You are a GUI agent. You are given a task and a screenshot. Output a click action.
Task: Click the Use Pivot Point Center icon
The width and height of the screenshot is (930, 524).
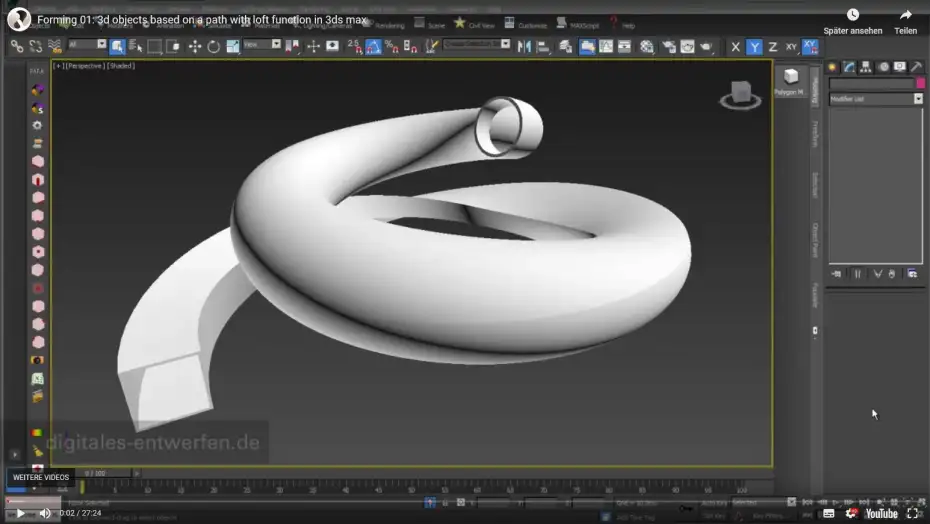click(292, 46)
